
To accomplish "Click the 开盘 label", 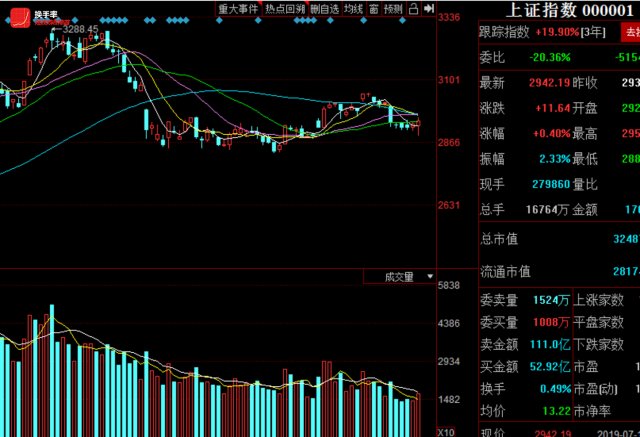I will coord(585,108).
